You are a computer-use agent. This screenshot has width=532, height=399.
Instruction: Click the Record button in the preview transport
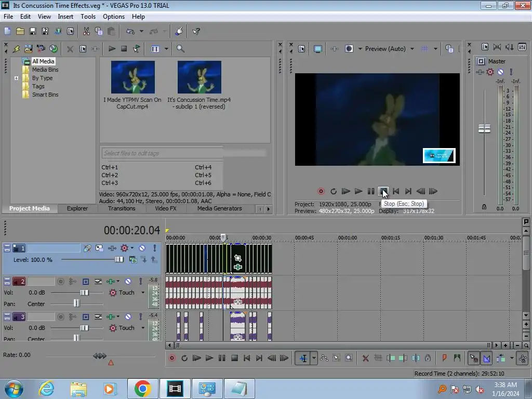(x=321, y=191)
